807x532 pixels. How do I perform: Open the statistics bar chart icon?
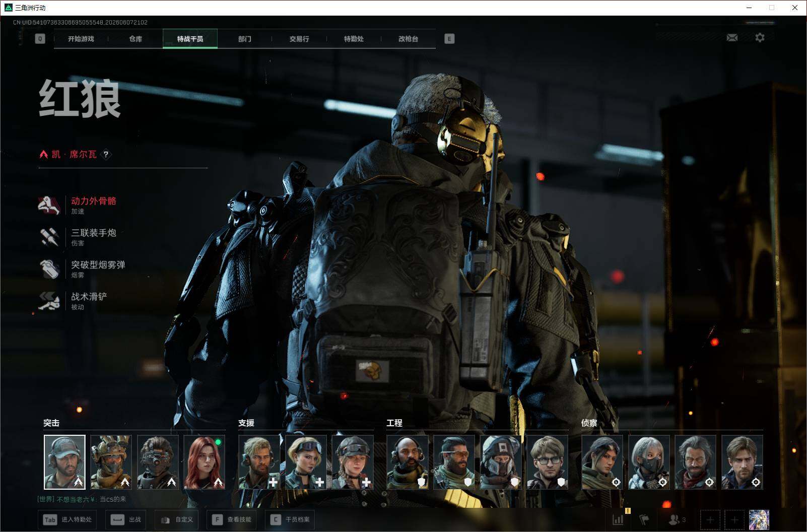(618, 519)
